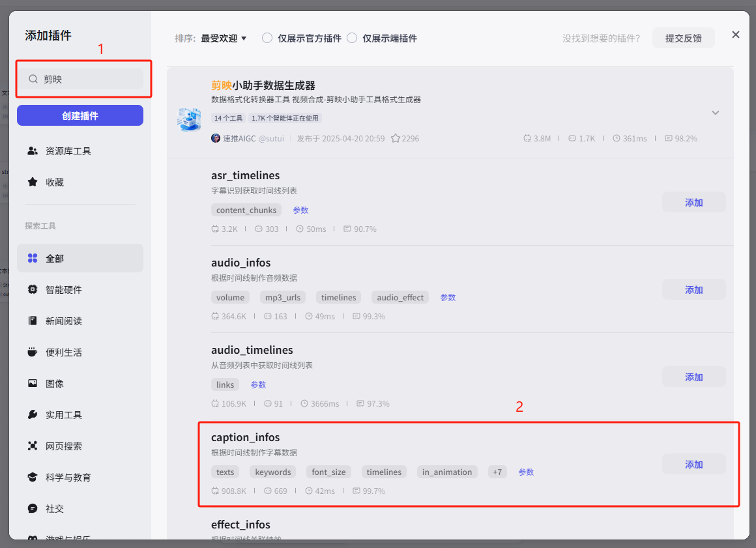Viewport: 756px width, 548px height.
Task: Click the bot icon beside 163
Action: click(x=268, y=316)
